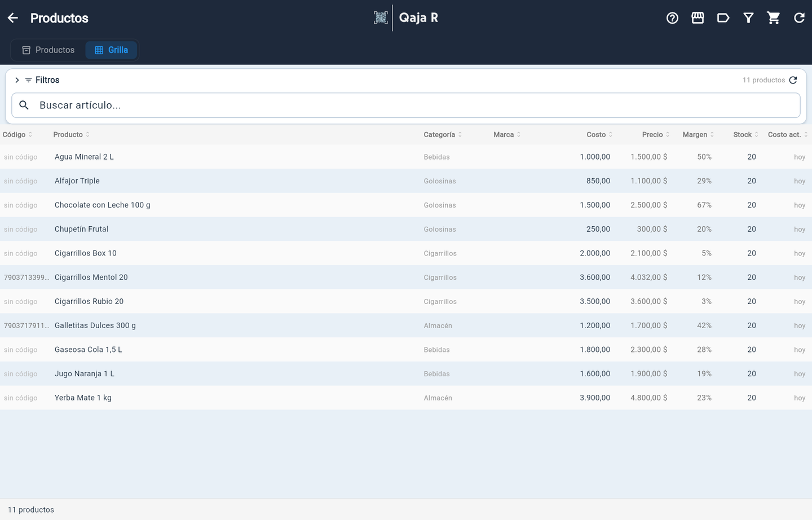This screenshot has height=520, width=812.
Task: Open the shopping cart icon
Action: pos(774,18)
